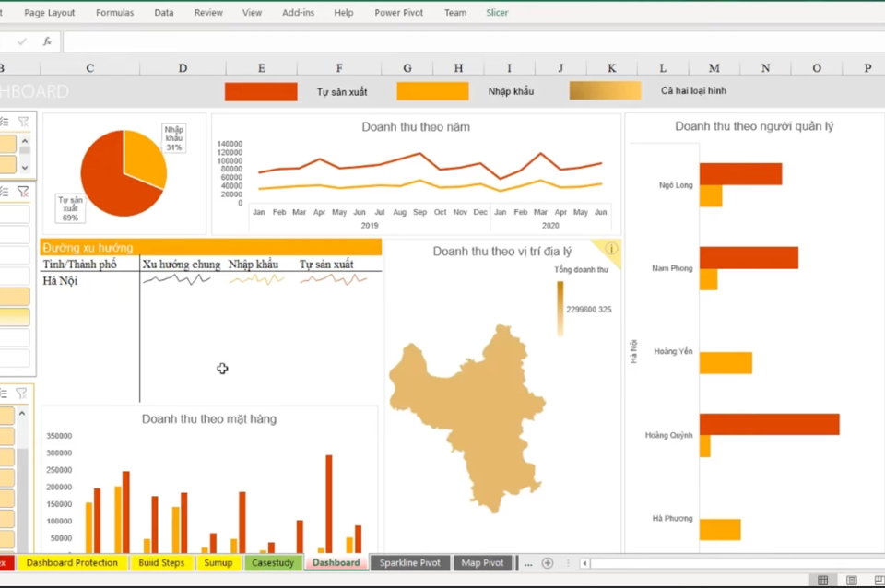Image resolution: width=885 pixels, height=588 pixels.
Task: Click the horizontal scrollbar left arrow
Action: click(x=584, y=563)
